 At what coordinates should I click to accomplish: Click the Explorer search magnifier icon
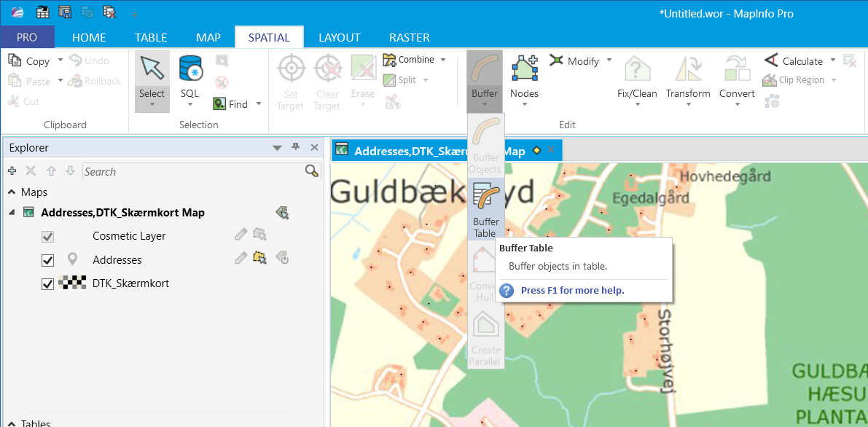[312, 171]
